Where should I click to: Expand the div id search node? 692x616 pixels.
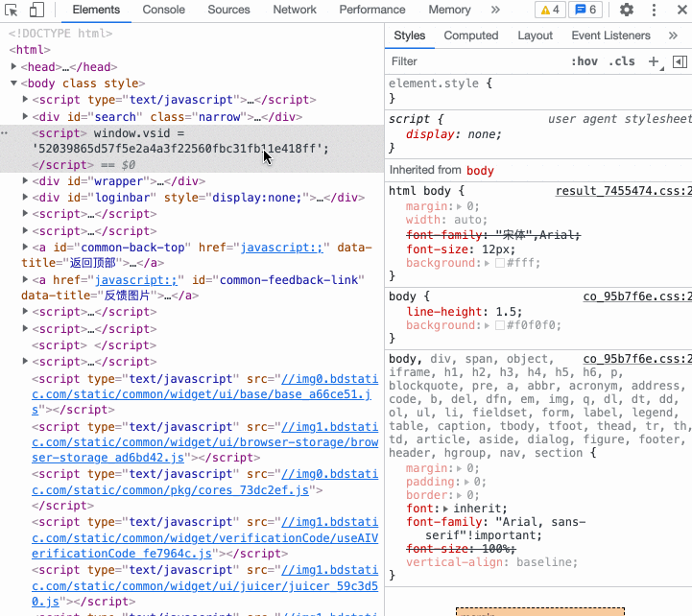25,116
